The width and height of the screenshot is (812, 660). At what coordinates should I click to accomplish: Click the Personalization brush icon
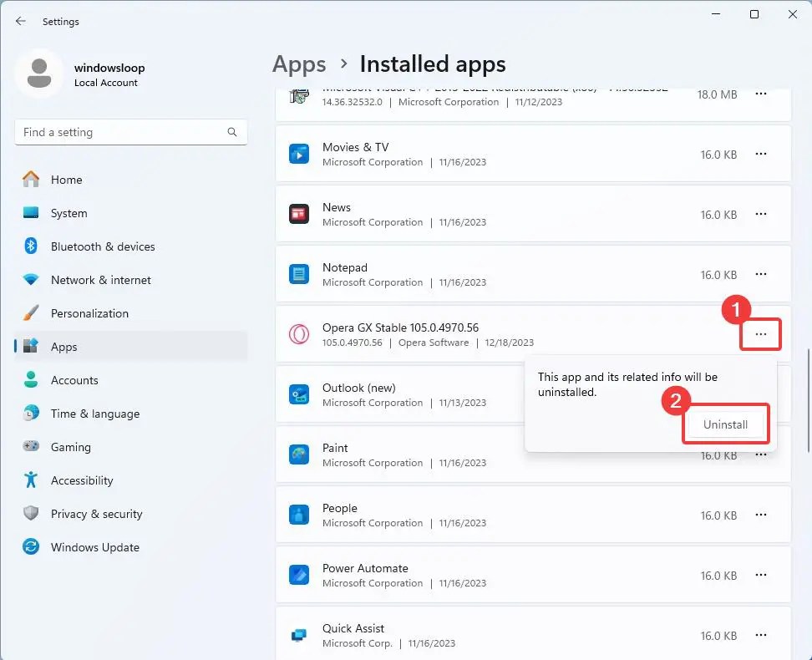[31, 313]
